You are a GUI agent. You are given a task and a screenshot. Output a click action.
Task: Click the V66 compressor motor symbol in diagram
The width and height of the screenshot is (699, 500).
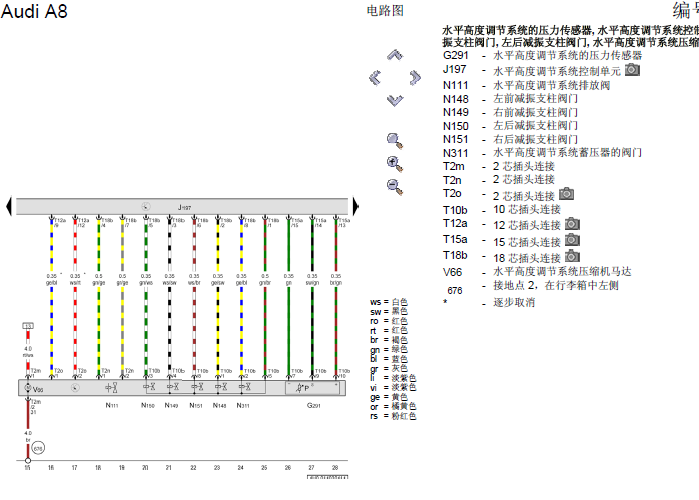(28, 388)
